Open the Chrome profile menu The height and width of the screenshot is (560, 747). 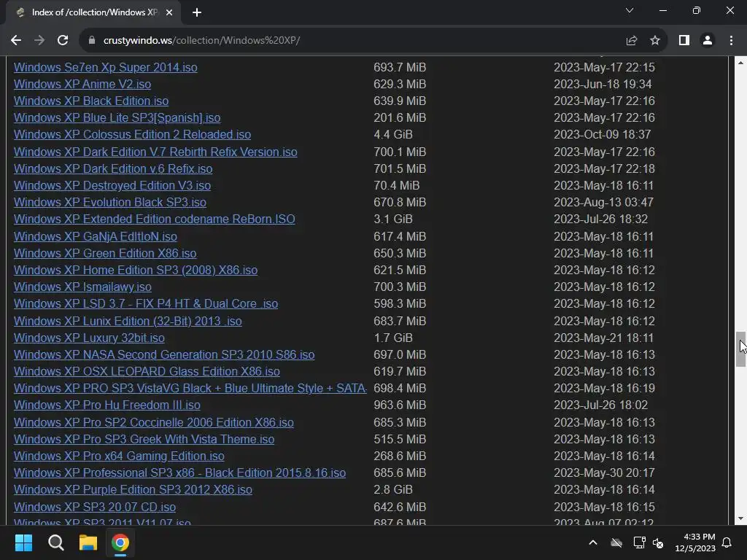[708, 41]
